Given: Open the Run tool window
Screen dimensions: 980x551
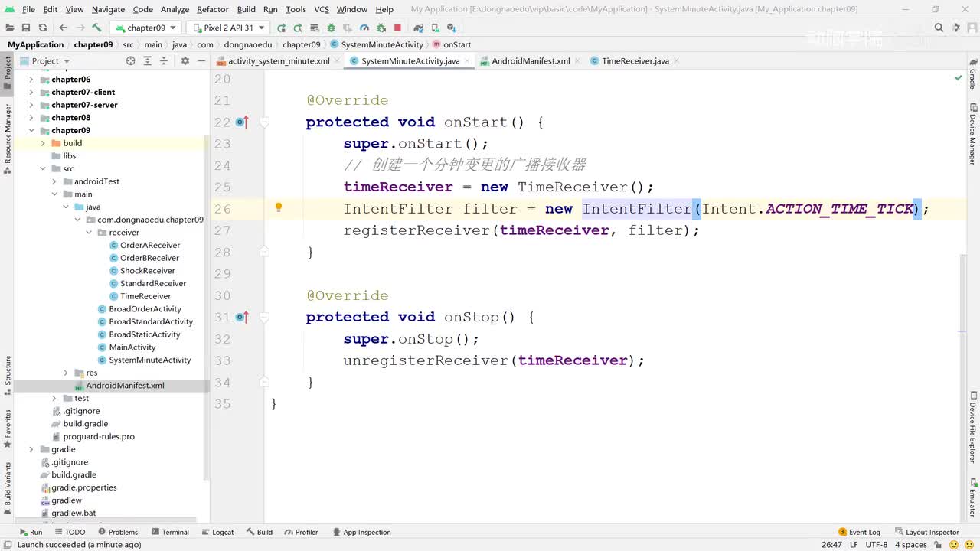Looking at the screenshot, I should [31, 532].
